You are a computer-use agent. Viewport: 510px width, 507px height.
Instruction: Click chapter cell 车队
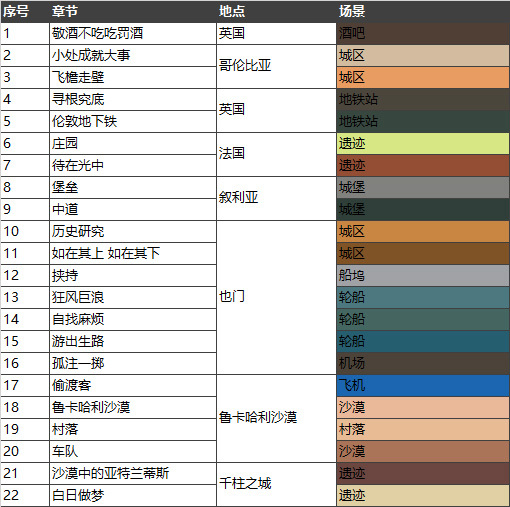(133, 451)
